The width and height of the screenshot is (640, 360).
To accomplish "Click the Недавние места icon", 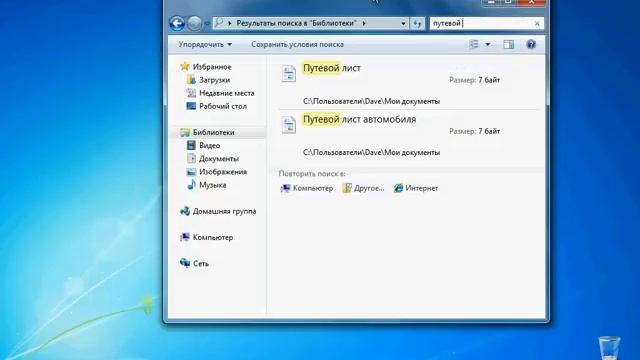I will pos(191,93).
